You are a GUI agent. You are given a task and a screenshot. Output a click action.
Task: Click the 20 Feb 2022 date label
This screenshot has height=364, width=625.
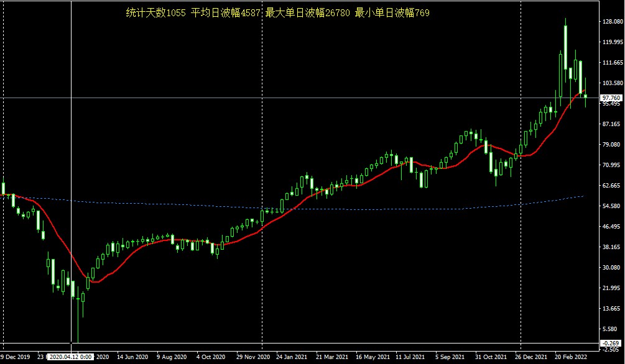571,357
